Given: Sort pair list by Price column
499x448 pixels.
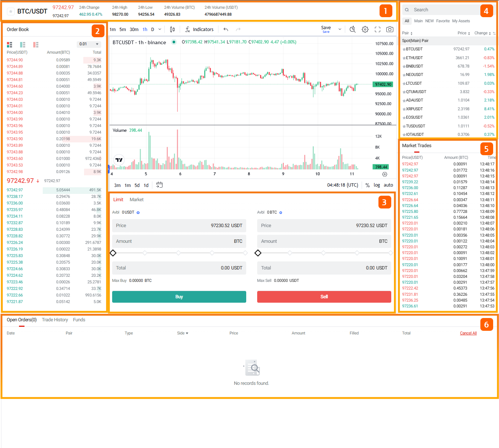Looking at the screenshot, I should [464, 33].
